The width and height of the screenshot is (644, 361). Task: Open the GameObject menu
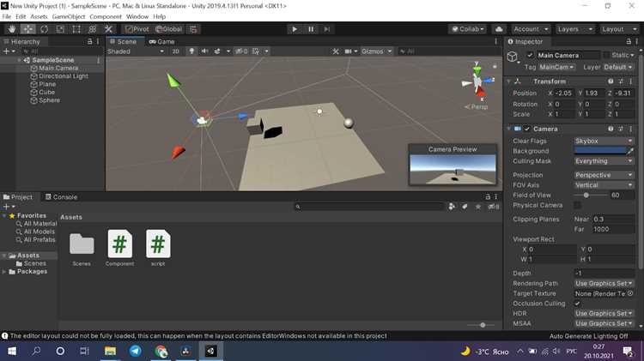68,17
